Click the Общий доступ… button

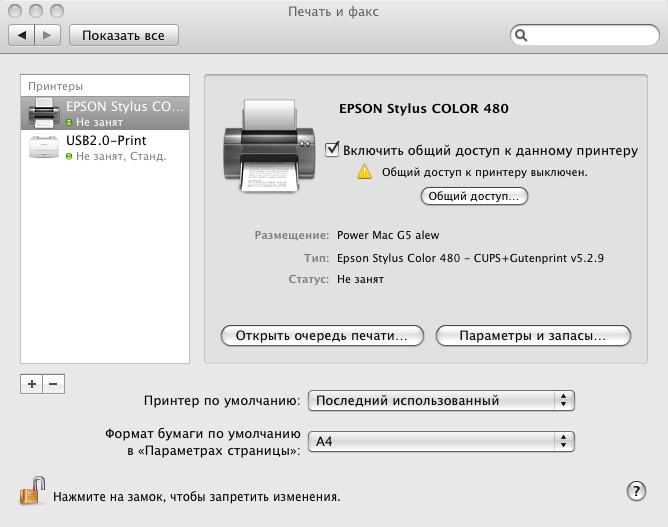click(x=474, y=196)
